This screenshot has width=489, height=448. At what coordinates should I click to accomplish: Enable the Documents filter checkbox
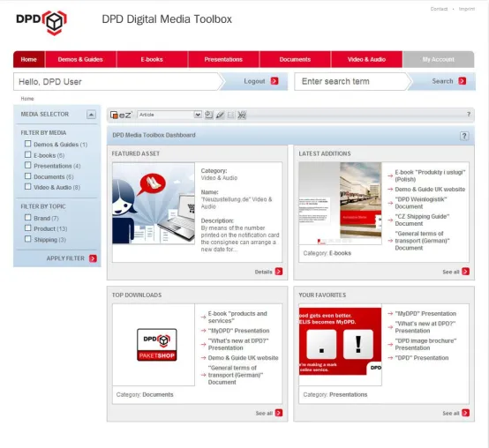pyautogui.click(x=27, y=176)
